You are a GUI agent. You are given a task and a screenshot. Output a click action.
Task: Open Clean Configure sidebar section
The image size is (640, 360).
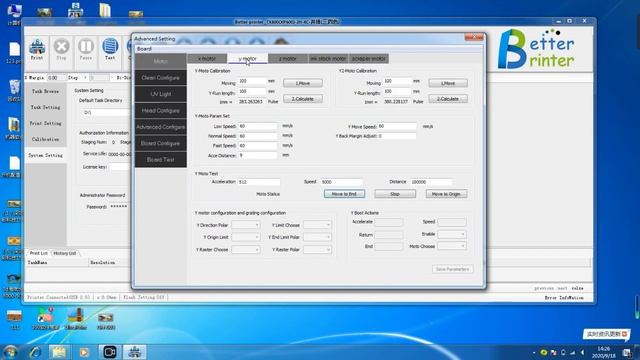[161, 78]
